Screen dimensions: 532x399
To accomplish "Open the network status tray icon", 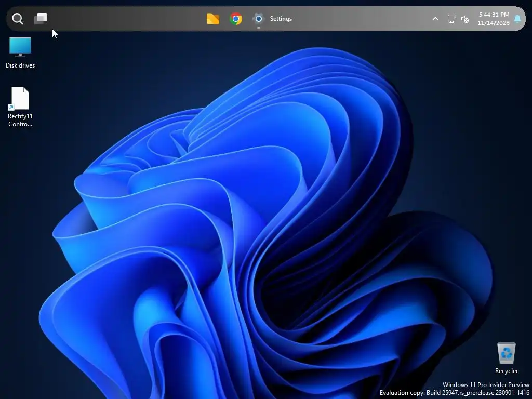I will pyautogui.click(x=451, y=19).
